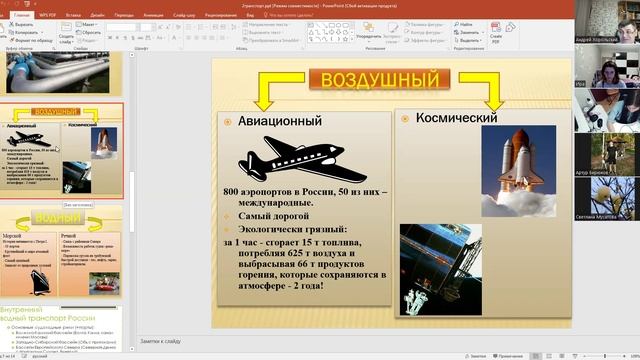
Task: Toggle align text left
Action: coord(189,38)
